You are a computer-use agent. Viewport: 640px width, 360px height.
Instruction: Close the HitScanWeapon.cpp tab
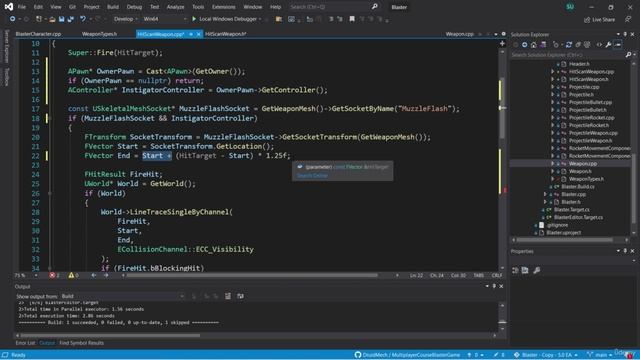click(199, 34)
